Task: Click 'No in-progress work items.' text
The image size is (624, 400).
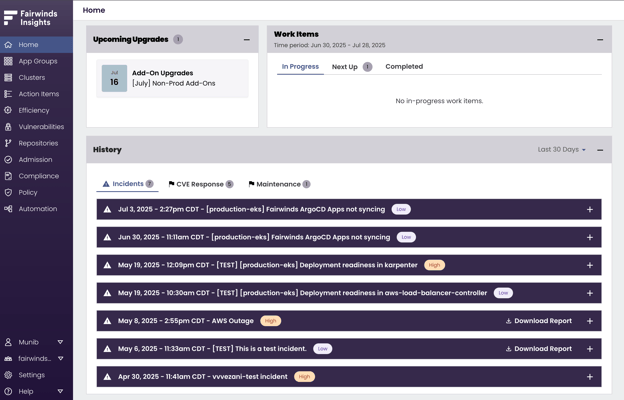Action: point(439,101)
